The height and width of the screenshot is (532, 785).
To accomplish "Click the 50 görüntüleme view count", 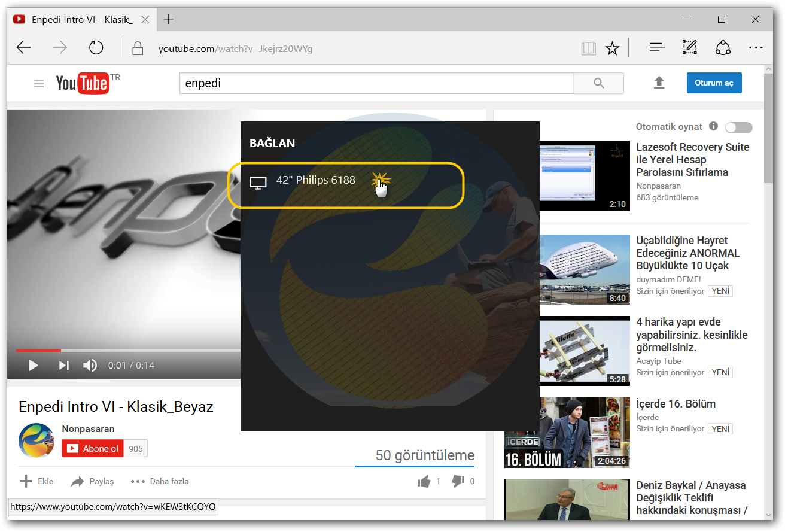I will [425, 455].
